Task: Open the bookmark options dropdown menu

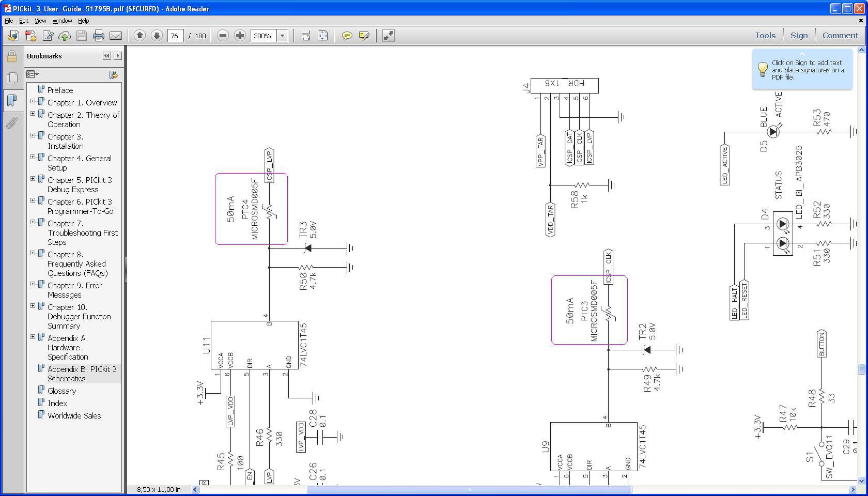Action: pos(33,75)
